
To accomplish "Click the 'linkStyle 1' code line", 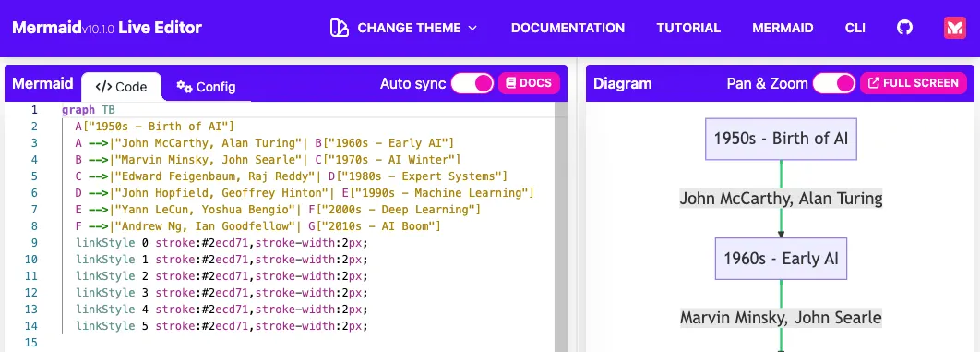I will [221, 260].
